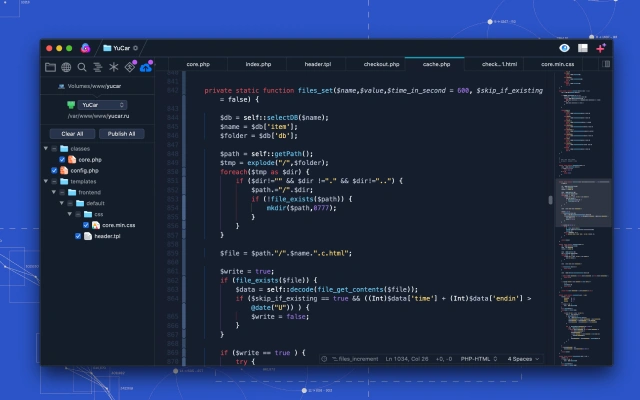Toggle the classes folder mixed checkbox
Screen dimensions: 640x400
[x=54, y=149]
